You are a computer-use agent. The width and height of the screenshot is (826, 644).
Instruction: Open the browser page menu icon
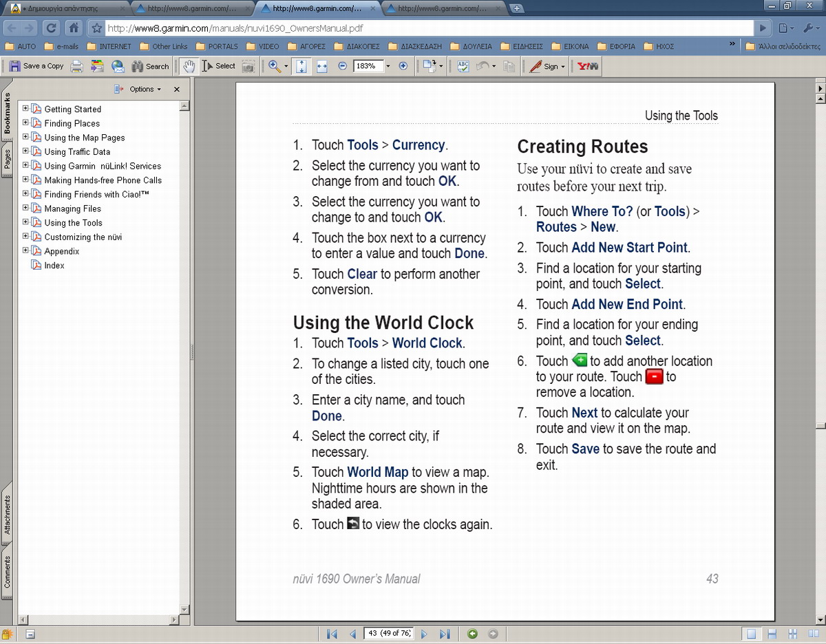click(x=785, y=28)
